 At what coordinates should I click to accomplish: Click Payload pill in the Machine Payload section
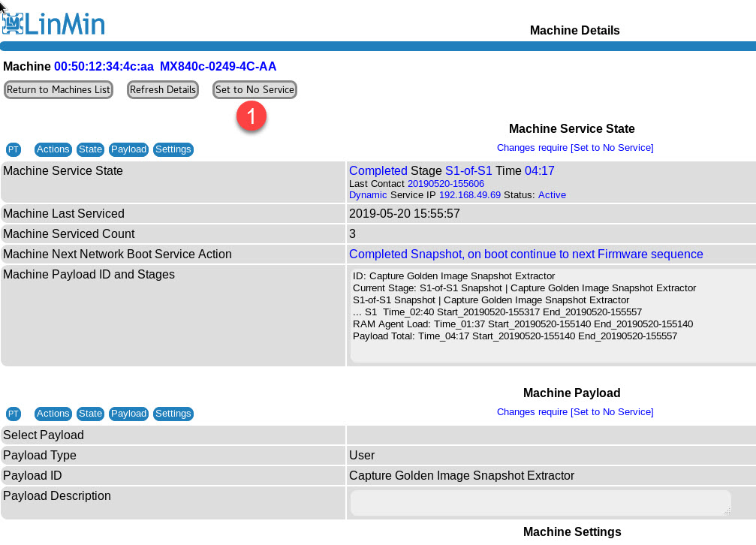coord(128,414)
